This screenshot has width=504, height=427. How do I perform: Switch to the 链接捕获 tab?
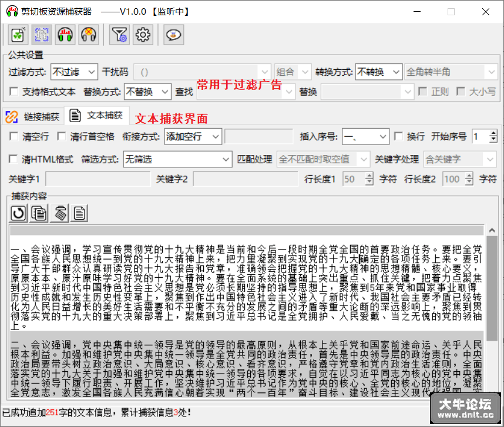coord(33,117)
